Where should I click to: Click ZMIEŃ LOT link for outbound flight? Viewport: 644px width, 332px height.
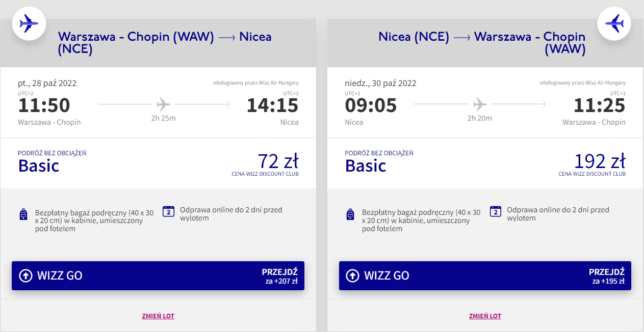point(158,316)
